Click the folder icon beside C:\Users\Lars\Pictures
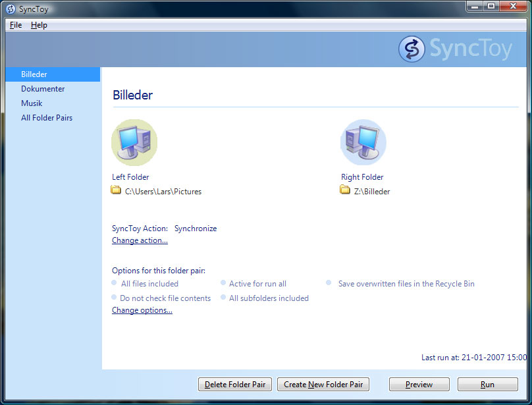Image resolution: width=532 pixels, height=405 pixels. click(116, 190)
